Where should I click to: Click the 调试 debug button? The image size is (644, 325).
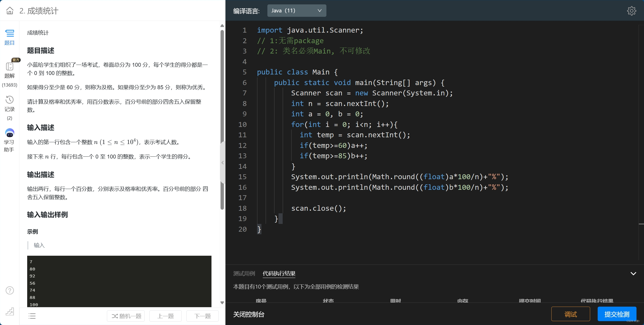coord(570,314)
